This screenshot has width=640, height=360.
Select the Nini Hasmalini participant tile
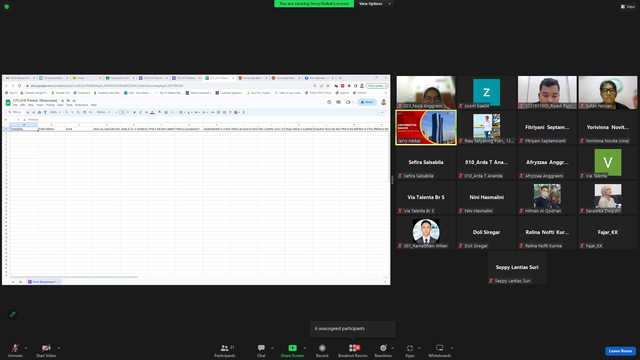[x=486, y=198]
